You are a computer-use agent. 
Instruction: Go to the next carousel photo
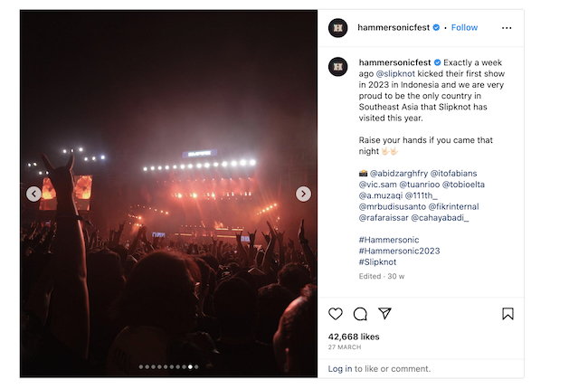(x=304, y=194)
